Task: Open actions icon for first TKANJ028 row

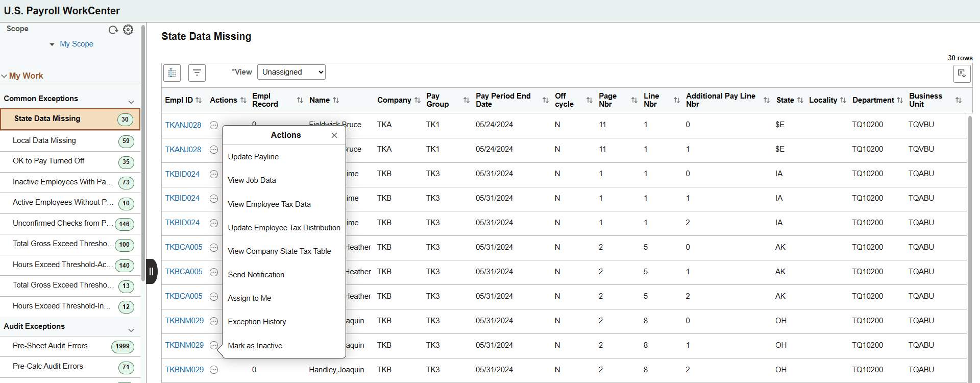Action: pos(214,125)
